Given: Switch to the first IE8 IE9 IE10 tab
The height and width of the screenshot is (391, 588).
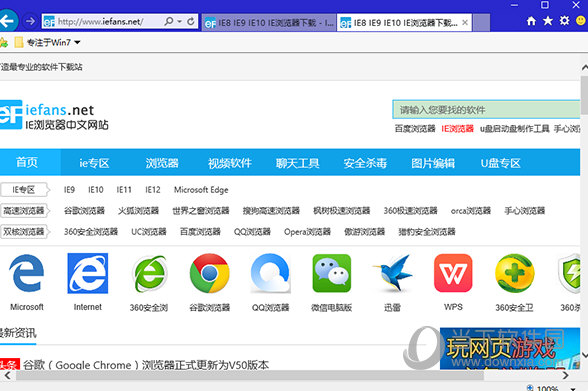Looking at the screenshot, I should (x=269, y=23).
